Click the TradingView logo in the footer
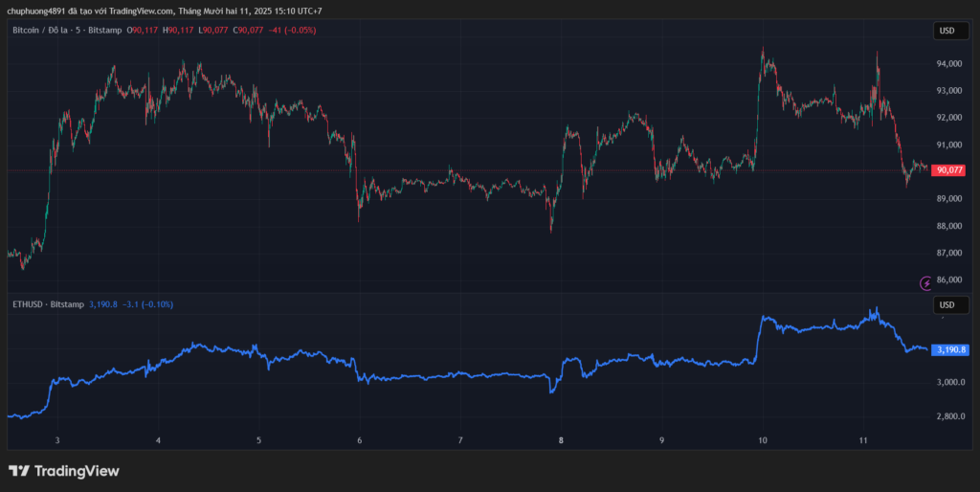Screen dimensions: 980x492 [63, 471]
